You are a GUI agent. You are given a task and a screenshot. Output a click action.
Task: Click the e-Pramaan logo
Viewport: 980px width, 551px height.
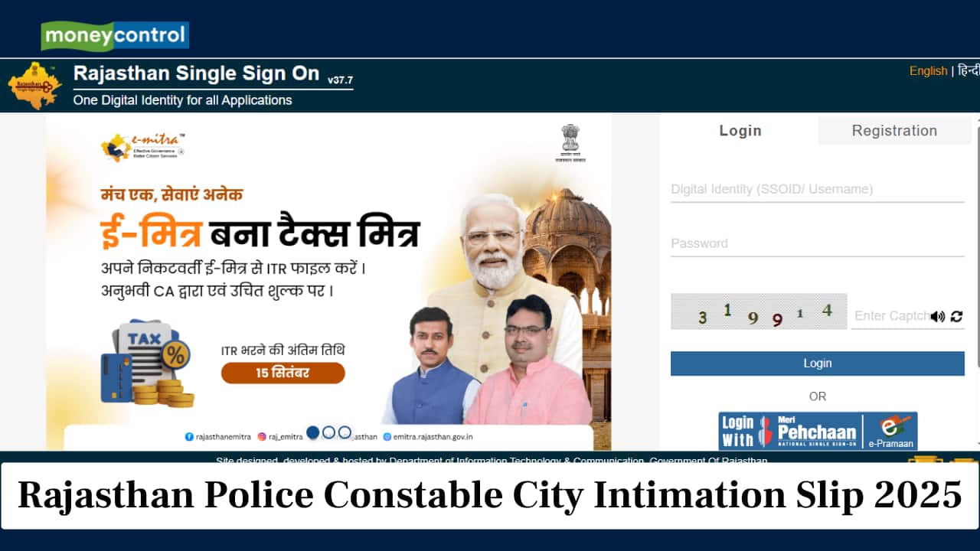pos(890,431)
